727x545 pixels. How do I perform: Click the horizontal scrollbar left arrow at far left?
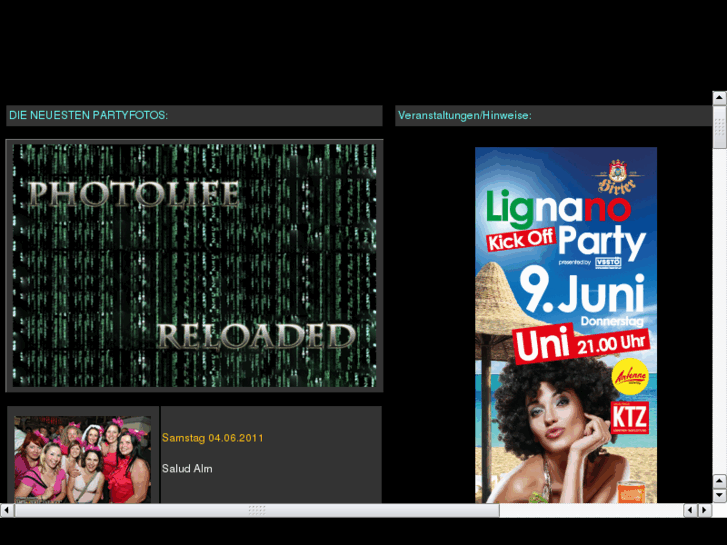point(6,510)
